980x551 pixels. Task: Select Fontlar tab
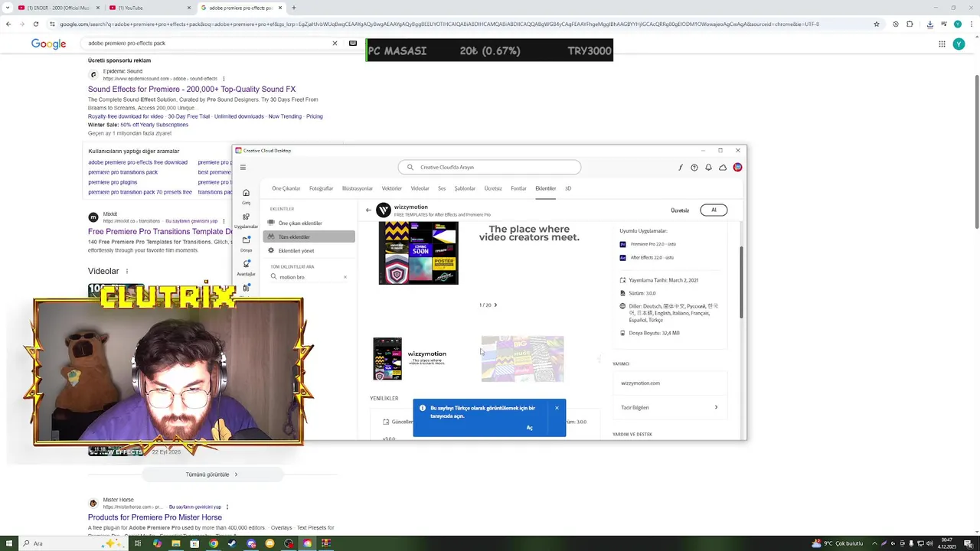point(518,188)
